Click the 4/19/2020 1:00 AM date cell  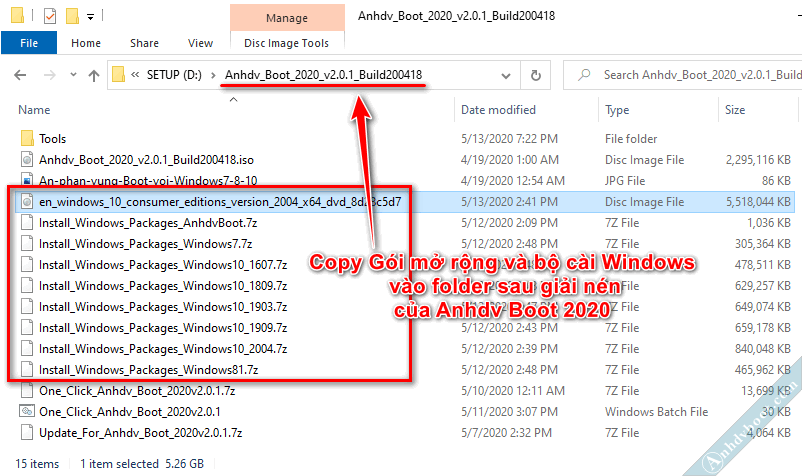[509, 160]
